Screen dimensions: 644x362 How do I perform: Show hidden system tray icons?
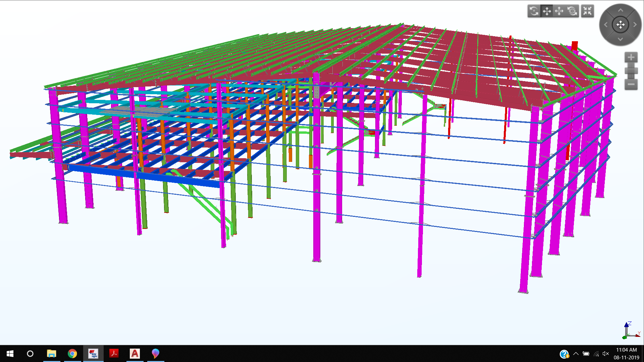[x=576, y=354]
